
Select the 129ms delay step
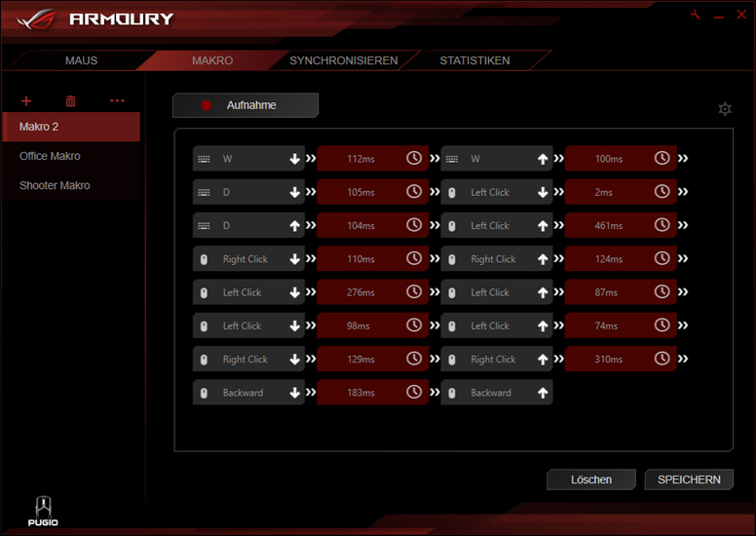point(373,359)
